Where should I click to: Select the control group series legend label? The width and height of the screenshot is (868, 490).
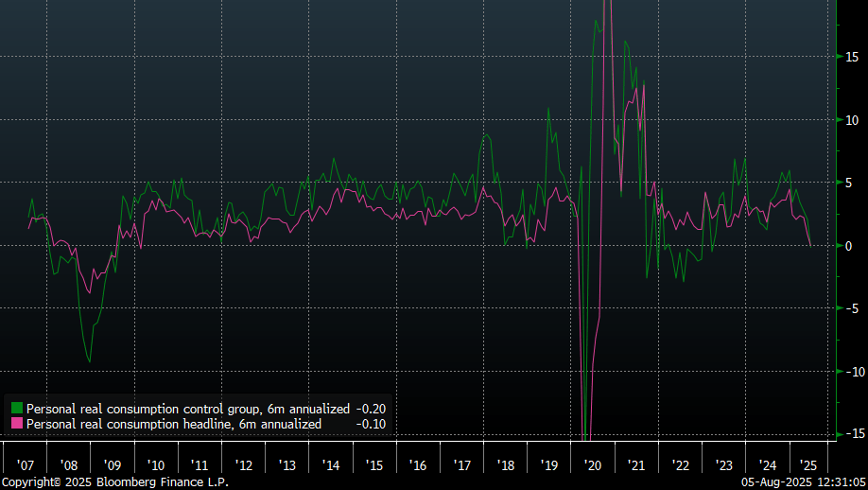tap(187, 409)
